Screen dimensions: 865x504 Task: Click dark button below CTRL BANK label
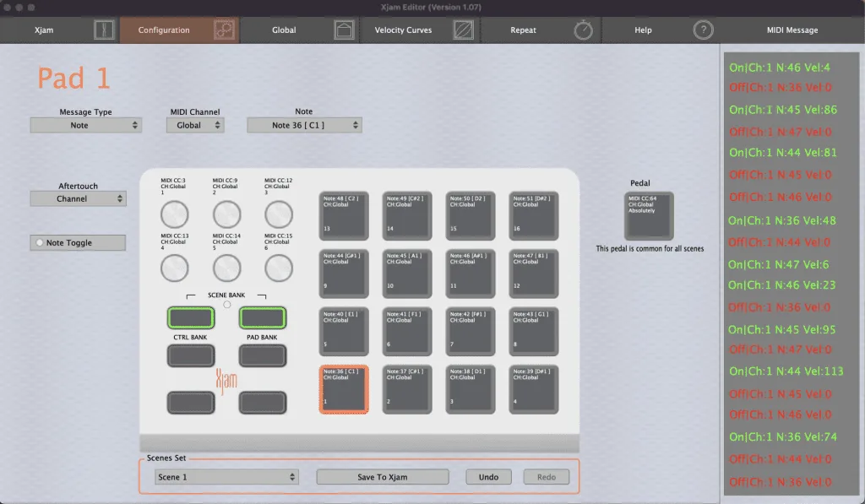pos(191,355)
